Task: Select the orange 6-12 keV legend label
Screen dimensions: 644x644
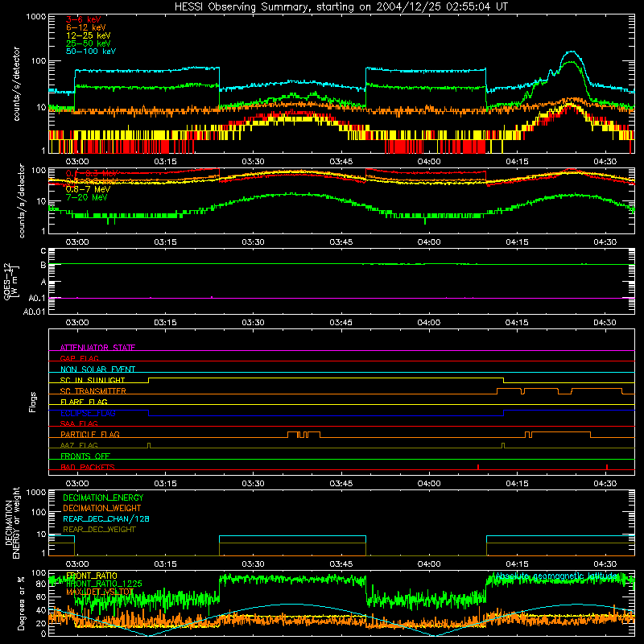Action: click(x=85, y=27)
